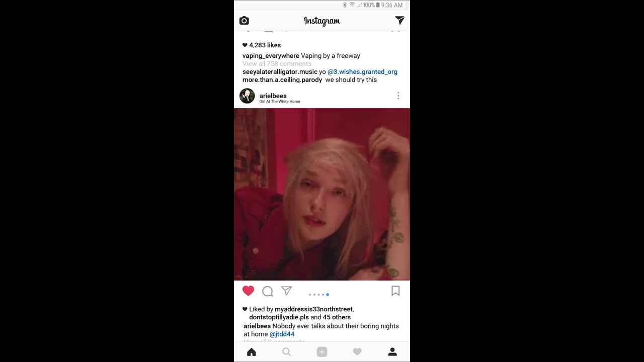
Task: Open arielbees username in post header
Action: 273,96
